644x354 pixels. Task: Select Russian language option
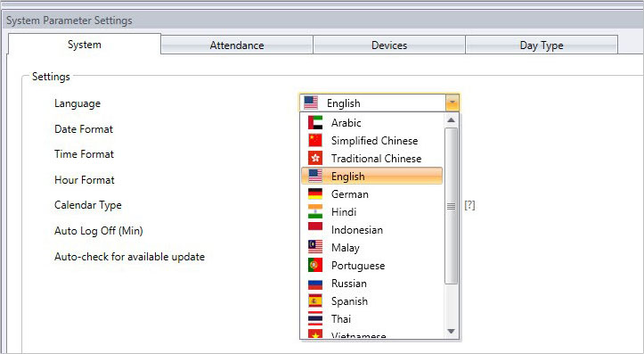click(371, 284)
